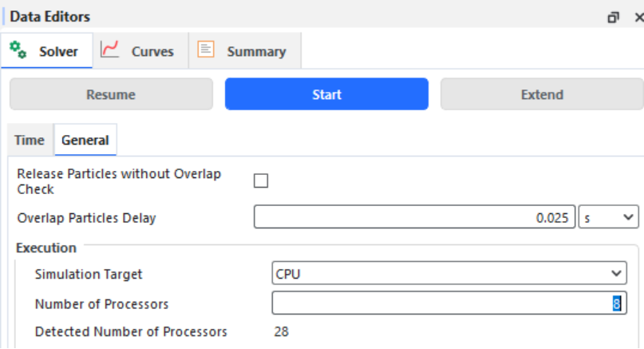
Task: Start the simulation
Action: (x=326, y=94)
